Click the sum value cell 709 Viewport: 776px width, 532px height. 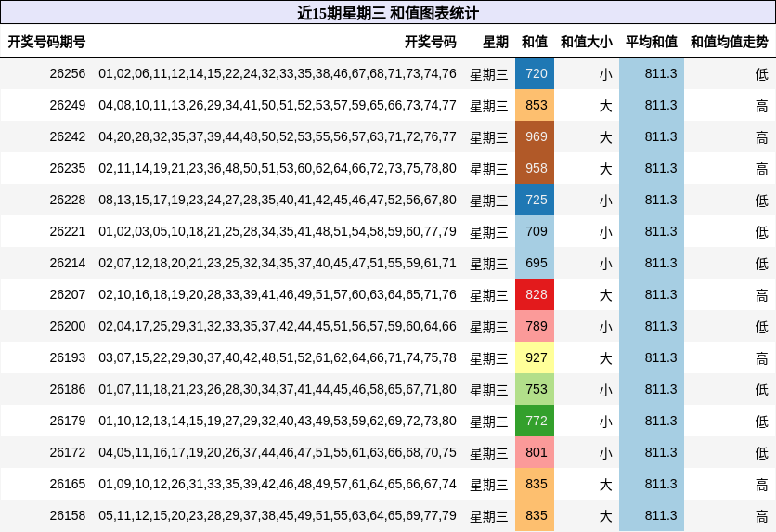[x=535, y=231]
